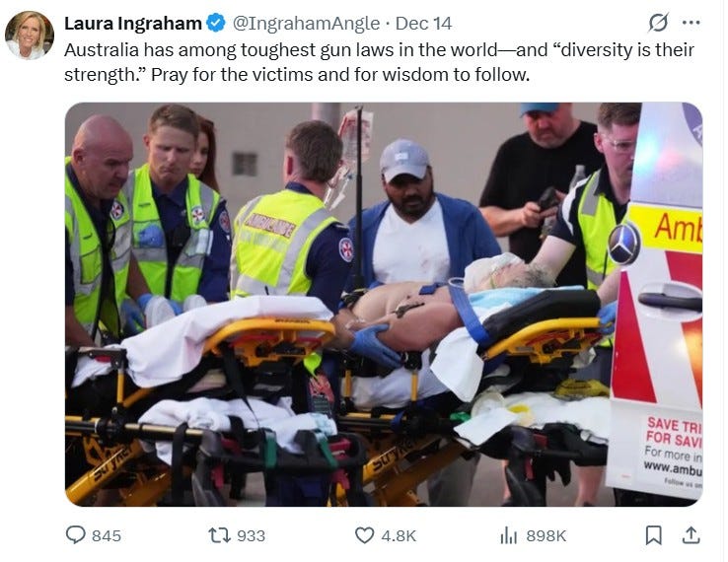The width and height of the screenshot is (728, 562).
Task: Like the post with the heart icon
Action: tap(364, 535)
